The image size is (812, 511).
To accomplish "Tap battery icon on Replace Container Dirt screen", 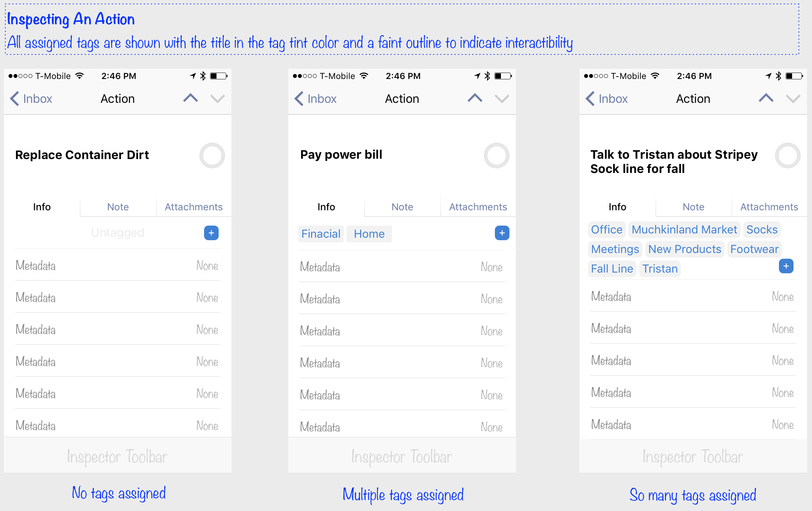I will coord(219,76).
